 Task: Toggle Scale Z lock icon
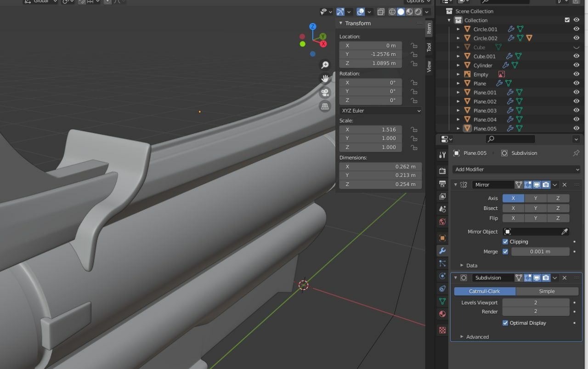(414, 148)
